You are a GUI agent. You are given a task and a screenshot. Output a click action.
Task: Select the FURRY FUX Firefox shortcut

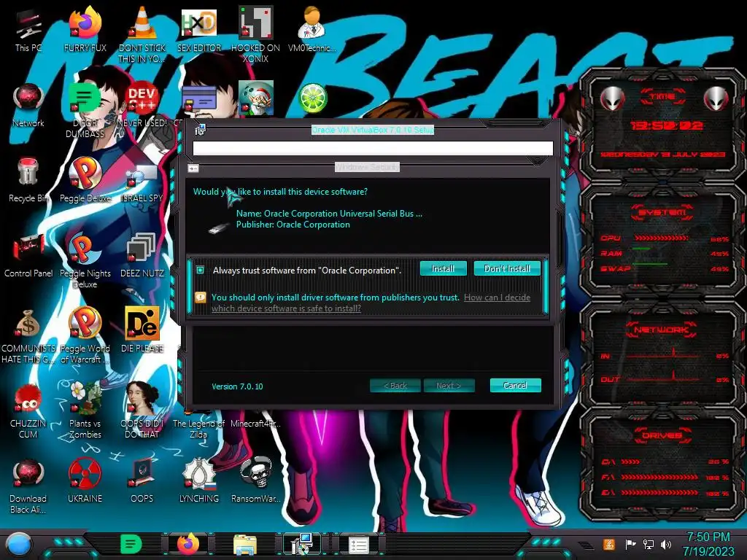pyautogui.click(x=85, y=29)
